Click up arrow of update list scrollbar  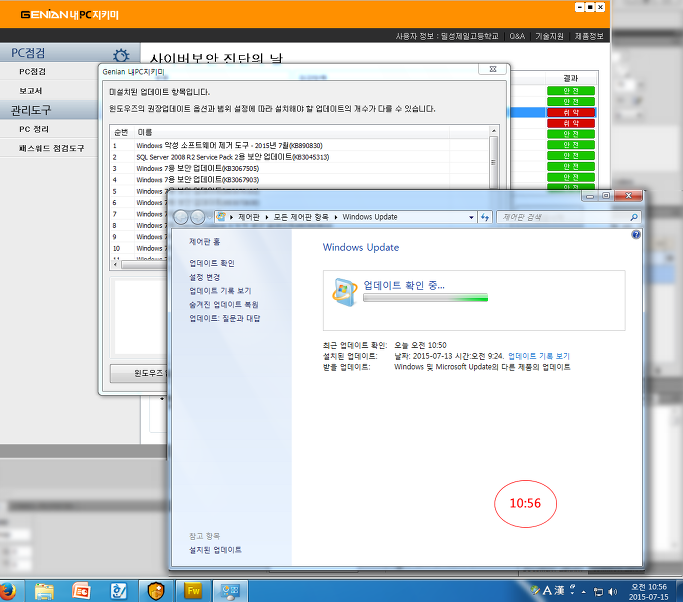tap(493, 131)
